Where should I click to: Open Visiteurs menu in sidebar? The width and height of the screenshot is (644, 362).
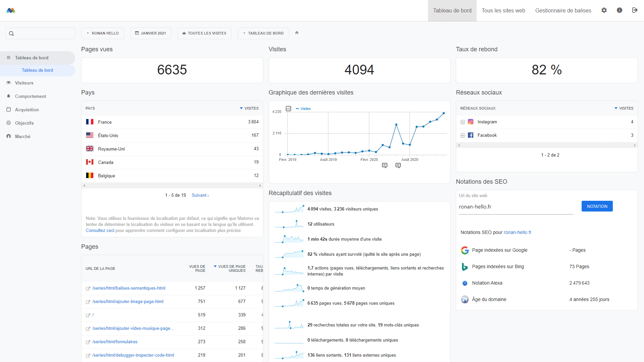point(24,83)
